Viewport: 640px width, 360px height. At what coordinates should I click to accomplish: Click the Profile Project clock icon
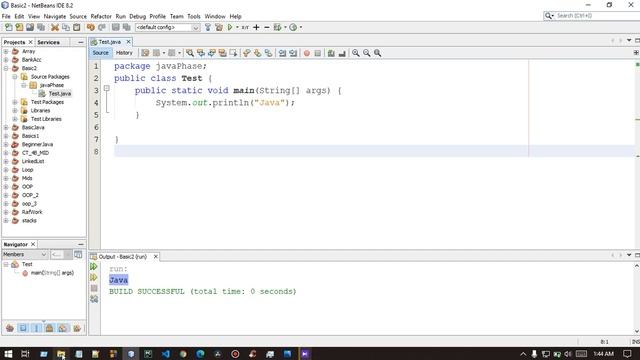click(293, 27)
